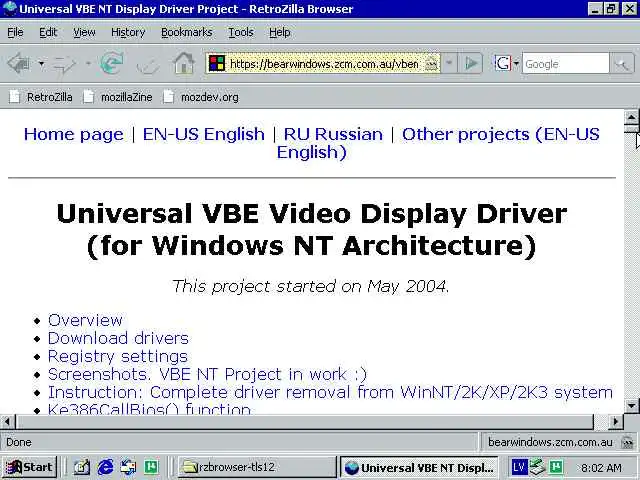Image resolution: width=640 pixels, height=480 pixels.
Task: Click the 8:02 AM clock
Action: [x=601, y=468]
